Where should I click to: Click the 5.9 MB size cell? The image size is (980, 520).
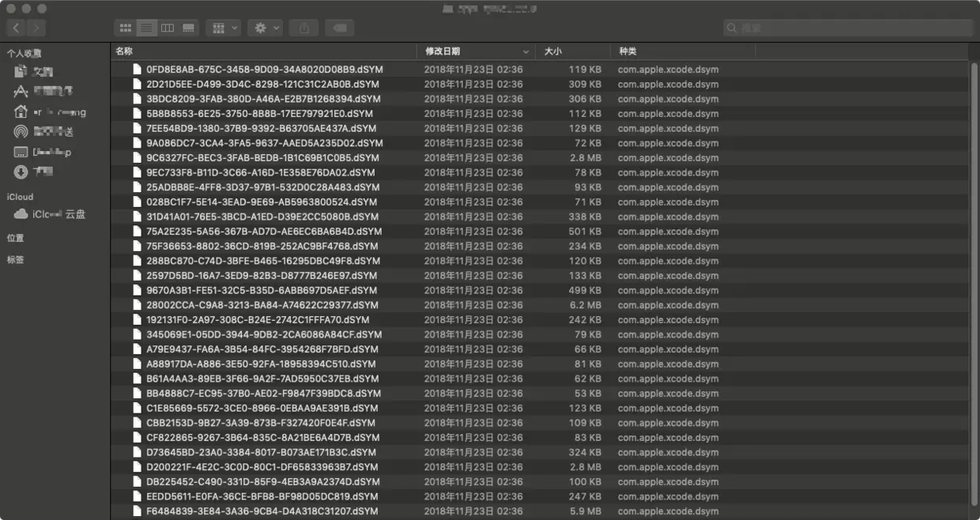click(585, 511)
